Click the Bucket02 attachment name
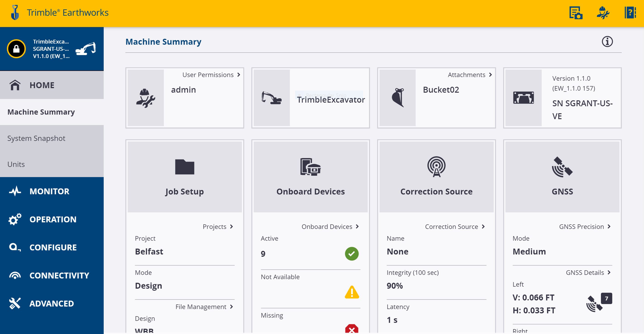Screen dimensions: 644x334 click(441, 90)
